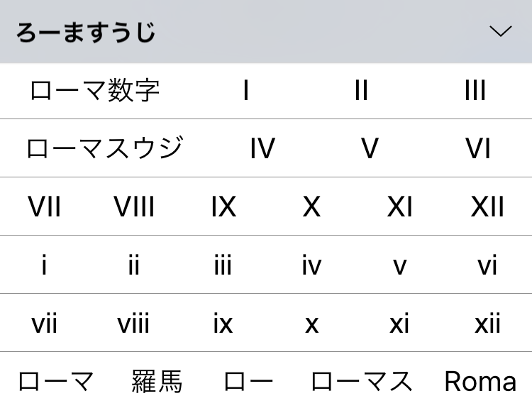
Task: Insert uppercase Roman numeral IV
Action: pyautogui.click(x=262, y=149)
